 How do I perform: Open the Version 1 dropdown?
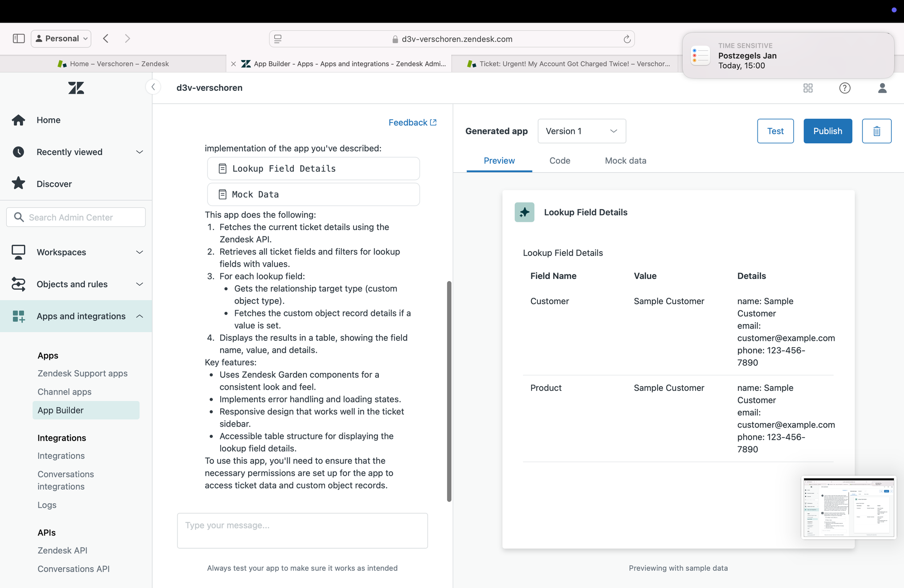582,131
